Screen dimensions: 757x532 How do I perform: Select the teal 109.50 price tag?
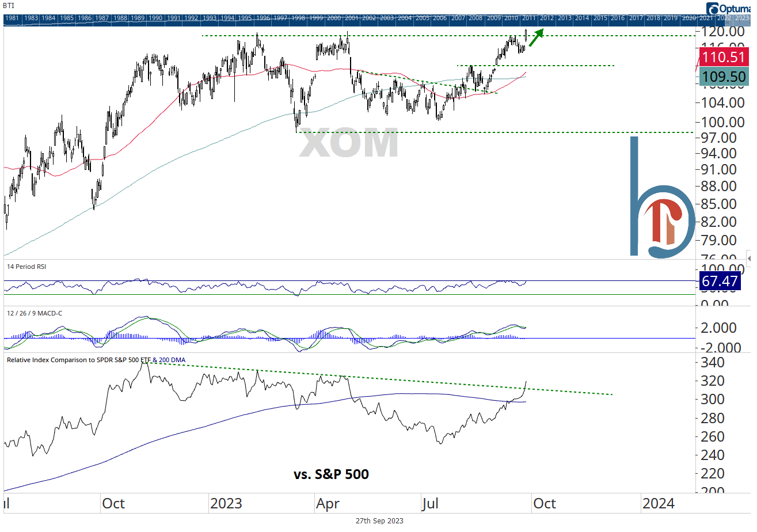(x=723, y=77)
